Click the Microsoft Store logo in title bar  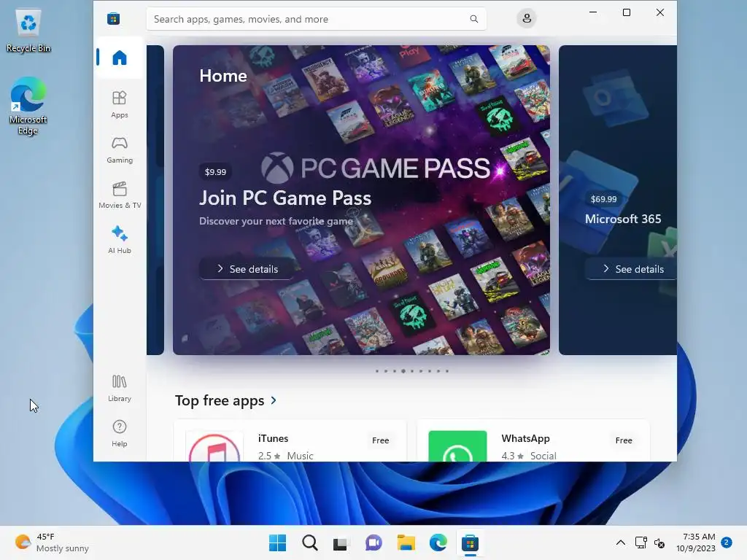113,18
